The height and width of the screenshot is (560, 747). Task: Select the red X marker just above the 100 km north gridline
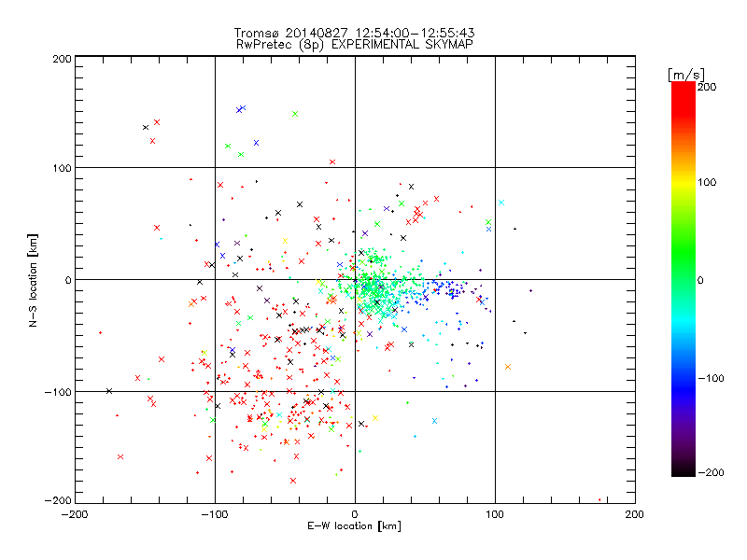(332, 161)
